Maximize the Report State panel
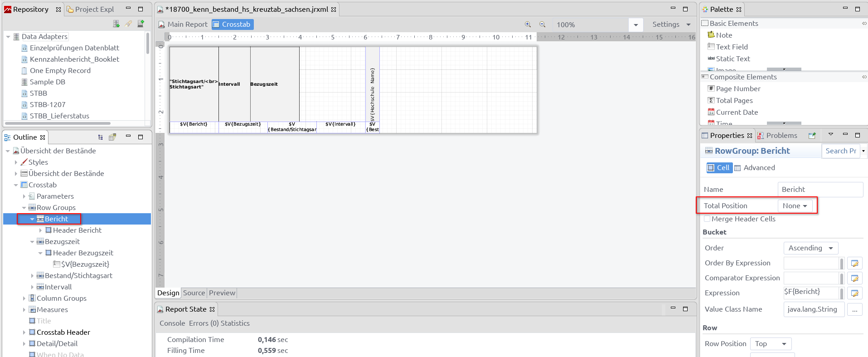 coord(685,308)
